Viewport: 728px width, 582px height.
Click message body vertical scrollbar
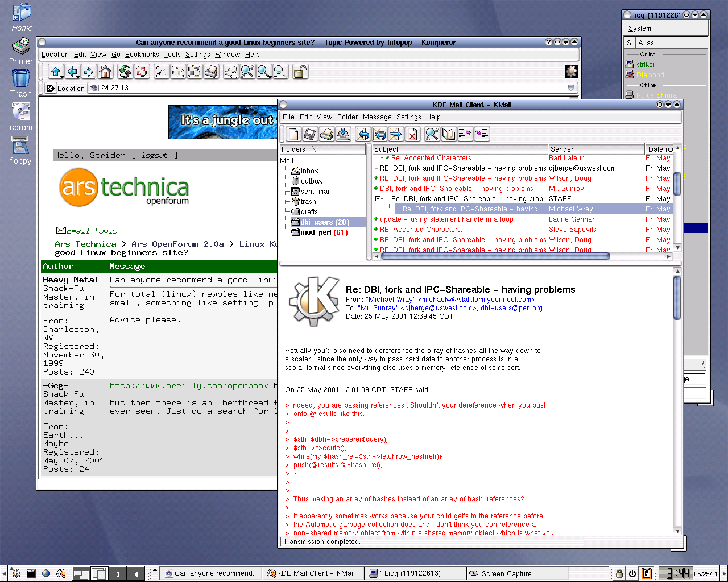point(677,298)
